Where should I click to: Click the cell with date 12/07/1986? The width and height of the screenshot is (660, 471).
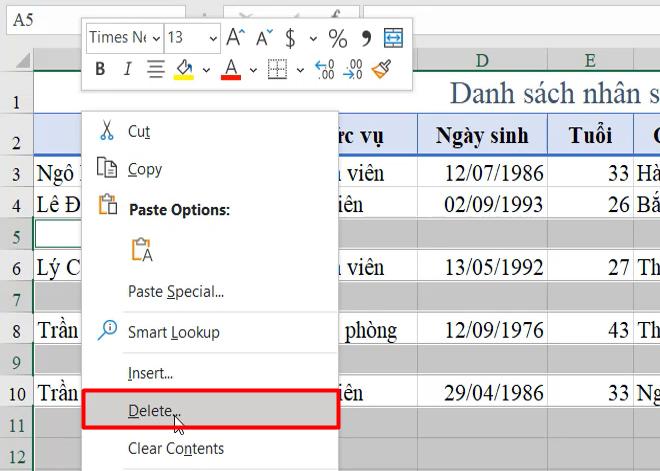point(482,172)
